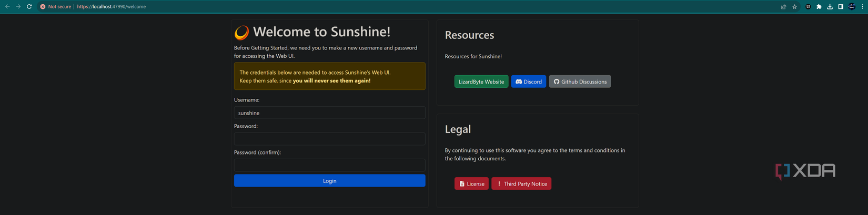Open the browser Downloads icon
868x215 pixels.
[830, 6]
